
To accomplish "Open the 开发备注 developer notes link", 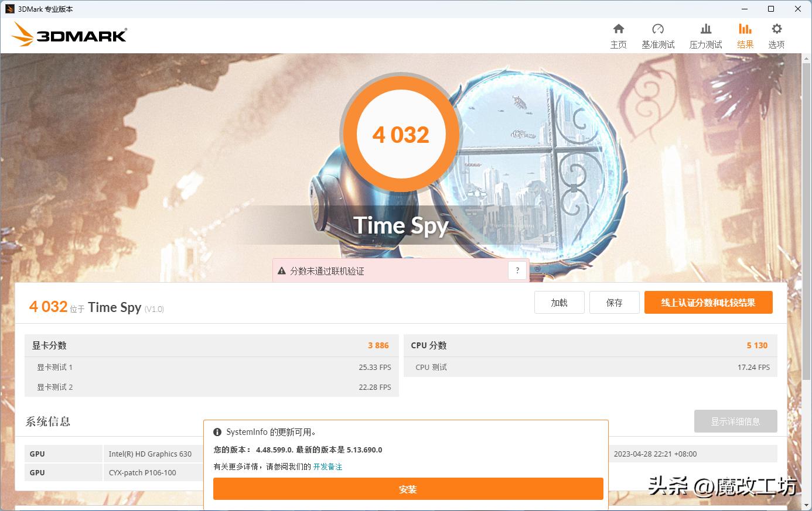I will 328,467.
